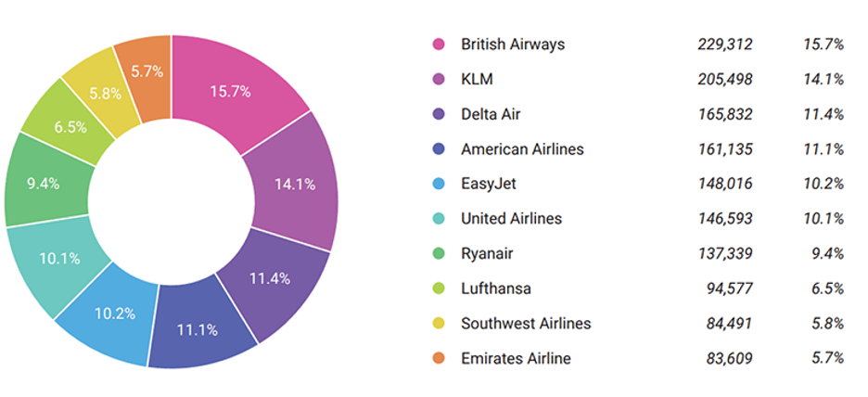Image resolution: width=868 pixels, height=397 pixels.
Task: Click the 9.4% green donut slice
Action: pos(44,183)
